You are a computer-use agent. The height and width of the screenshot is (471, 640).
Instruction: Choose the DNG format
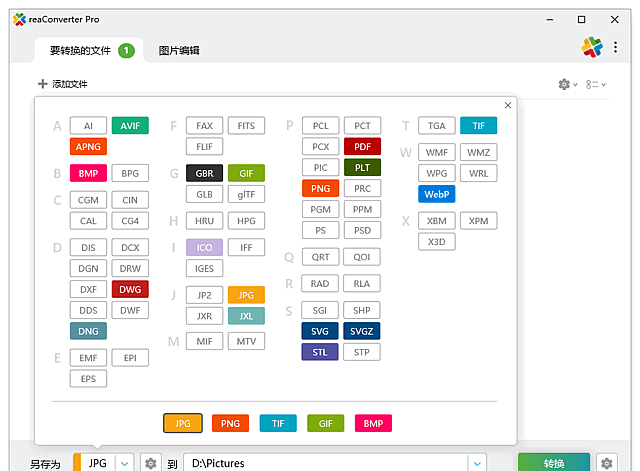pyautogui.click(x=88, y=331)
